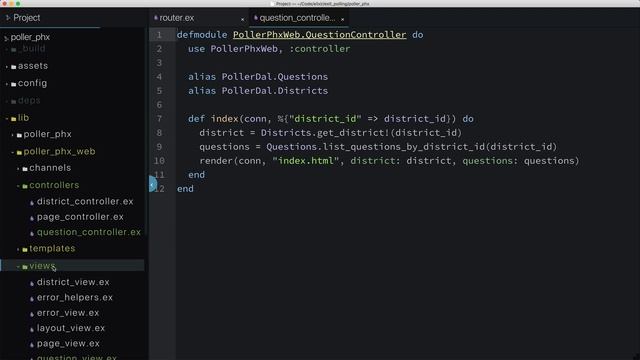Close the question_controller tab

click(342, 19)
